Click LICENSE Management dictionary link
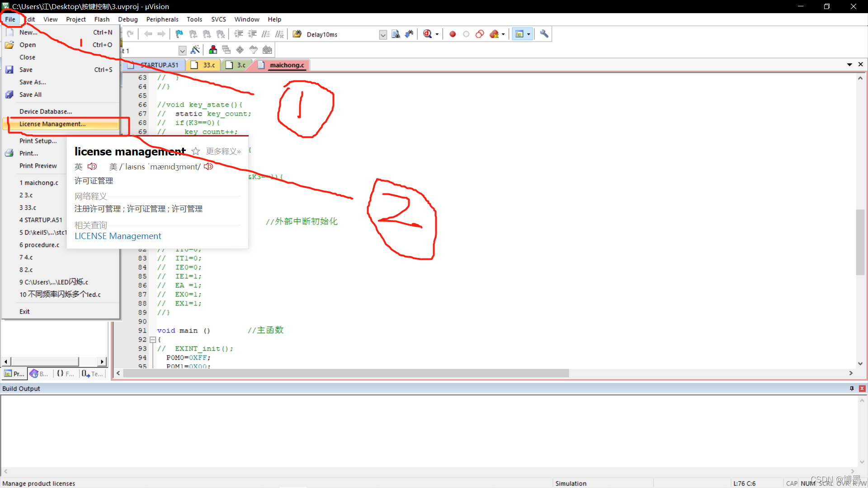The image size is (868, 488). coord(118,236)
